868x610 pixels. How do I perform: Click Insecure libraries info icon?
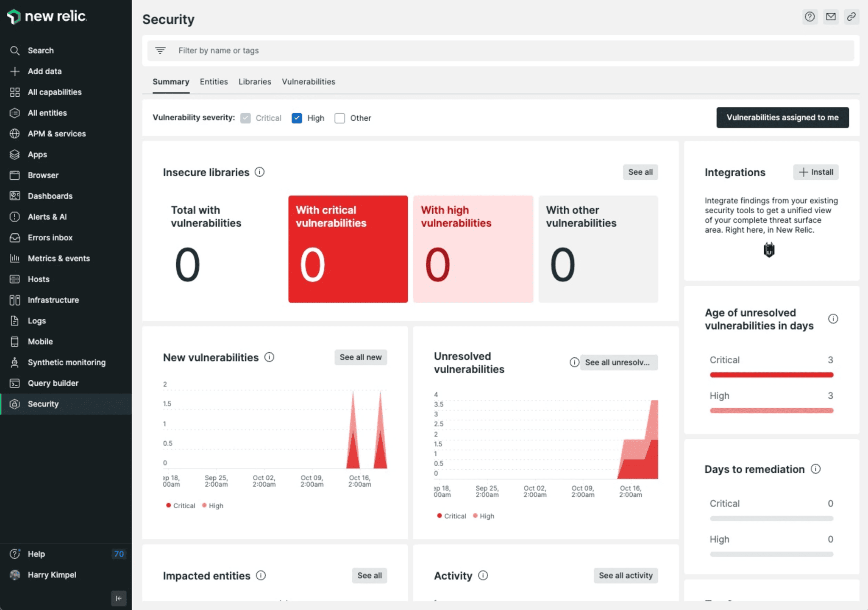(x=259, y=172)
